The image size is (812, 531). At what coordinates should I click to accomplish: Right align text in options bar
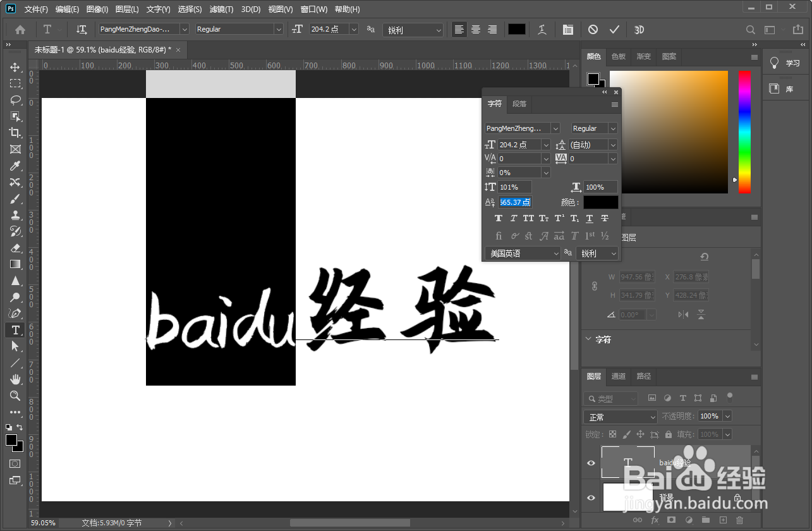click(x=492, y=29)
